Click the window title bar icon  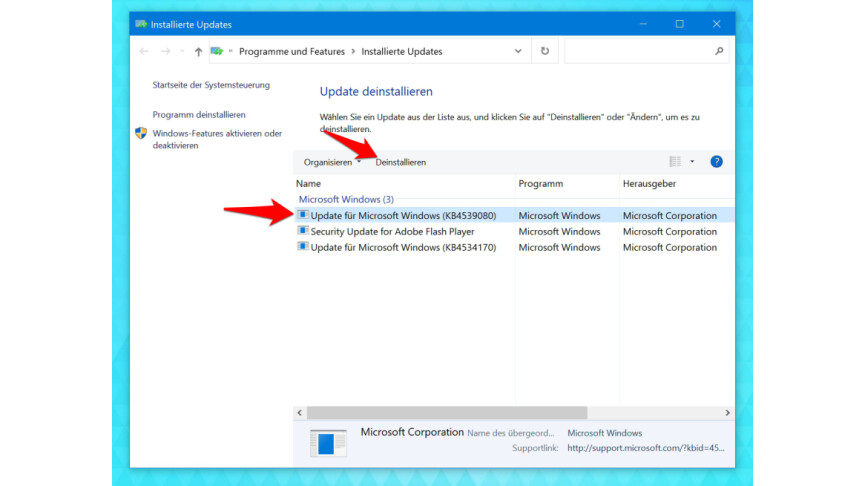pyautogui.click(x=141, y=24)
